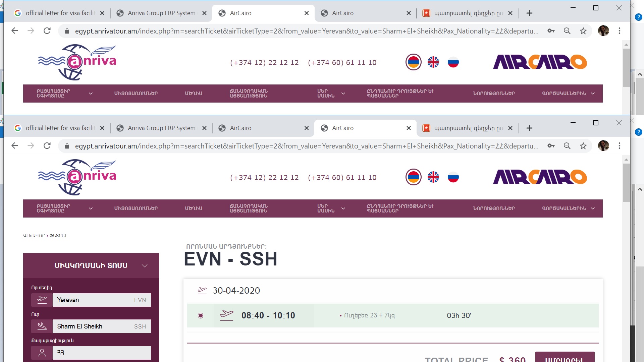This screenshot has width=644, height=362.
Task: Click front window address bar URL
Action: pyautogui.click(x=307, y=146)
